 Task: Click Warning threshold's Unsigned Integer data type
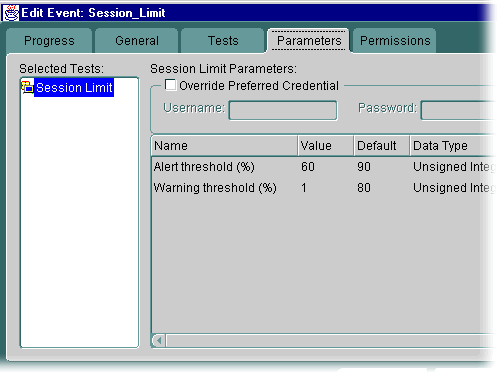(454, 188)
